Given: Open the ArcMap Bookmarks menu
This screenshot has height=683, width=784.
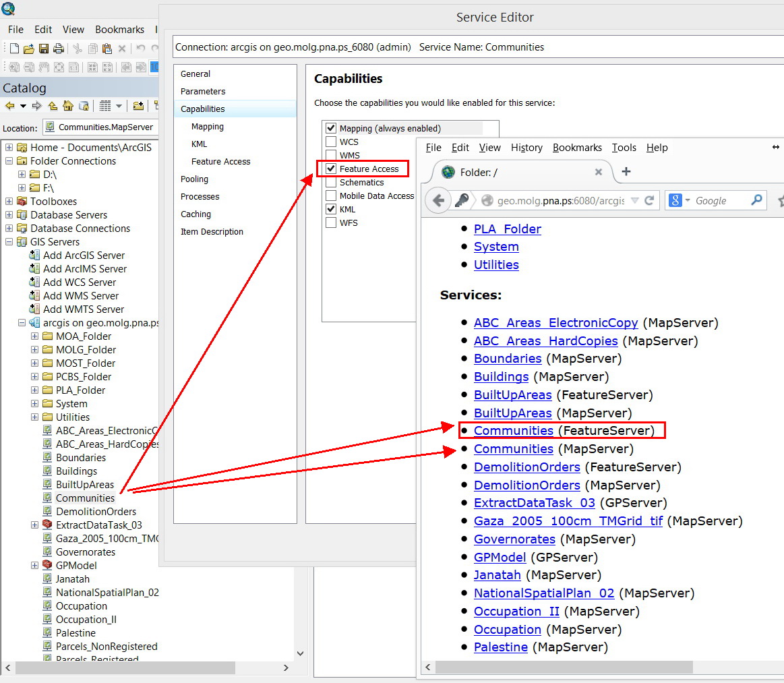Looking at the screenshot, I should [119, 30].
